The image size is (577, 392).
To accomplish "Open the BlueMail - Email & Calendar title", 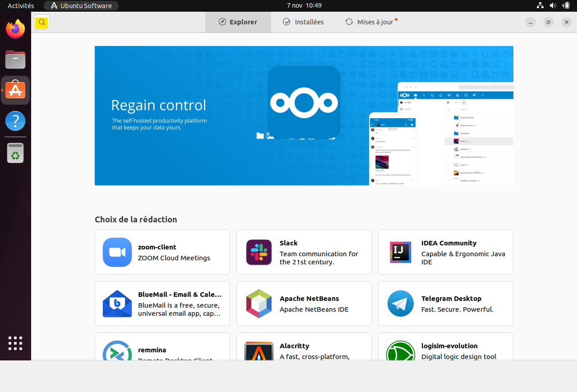I will pyautogui.click(x=180, y=295).
